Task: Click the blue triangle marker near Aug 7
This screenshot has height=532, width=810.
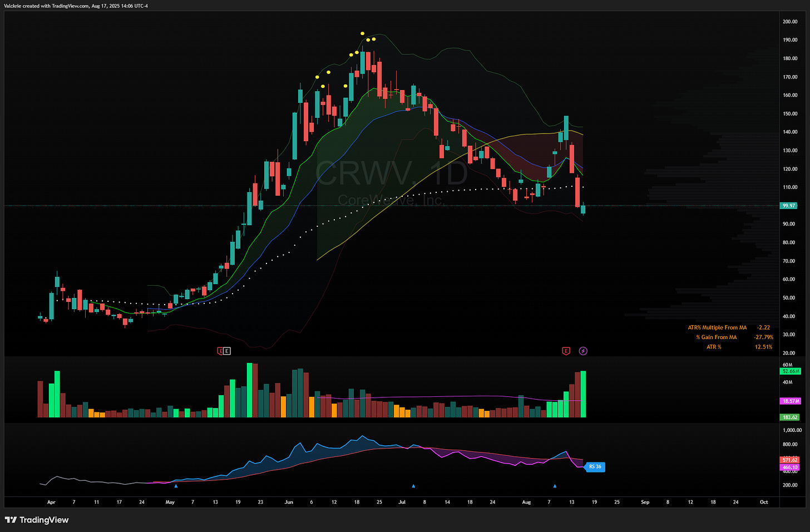Action: (x=555, y=486)
